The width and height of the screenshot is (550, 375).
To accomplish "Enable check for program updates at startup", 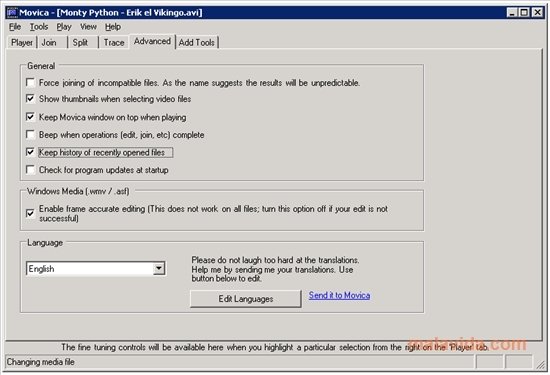I will [31, 170].
